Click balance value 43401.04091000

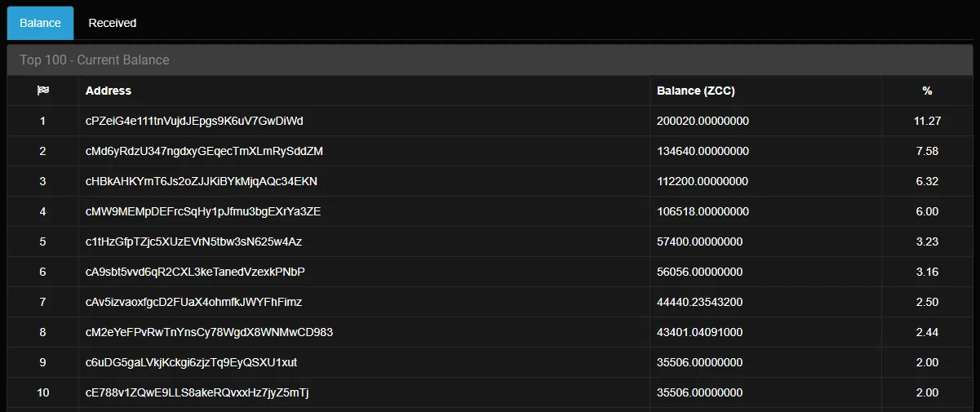[x=700, y=332]
